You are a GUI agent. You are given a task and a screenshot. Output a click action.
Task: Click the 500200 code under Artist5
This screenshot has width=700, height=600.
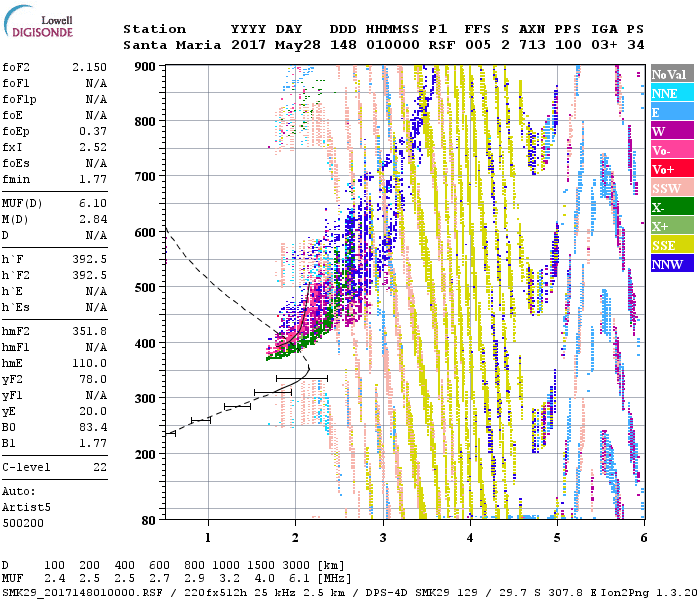[23, 523]
